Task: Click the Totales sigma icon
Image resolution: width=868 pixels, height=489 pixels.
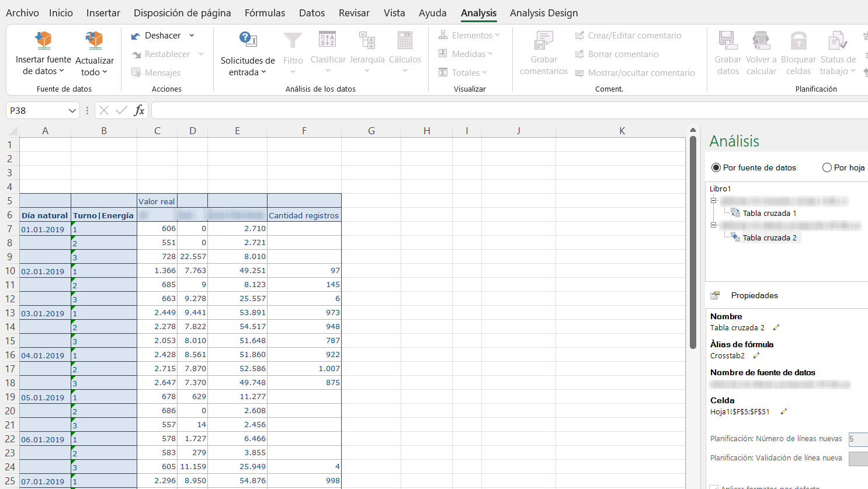Action: [x=443, y=73]
